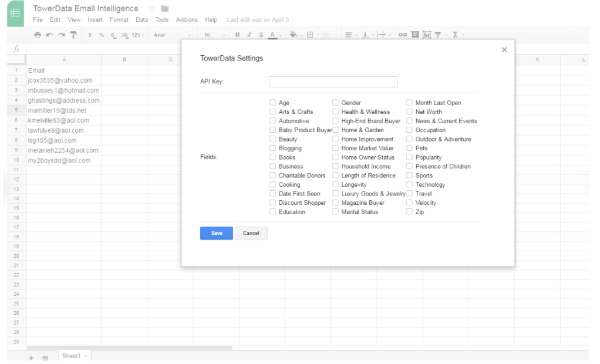600x364 pixels.
Task: Enable the Net Worth checkbox
Action: tap(410, 112)
